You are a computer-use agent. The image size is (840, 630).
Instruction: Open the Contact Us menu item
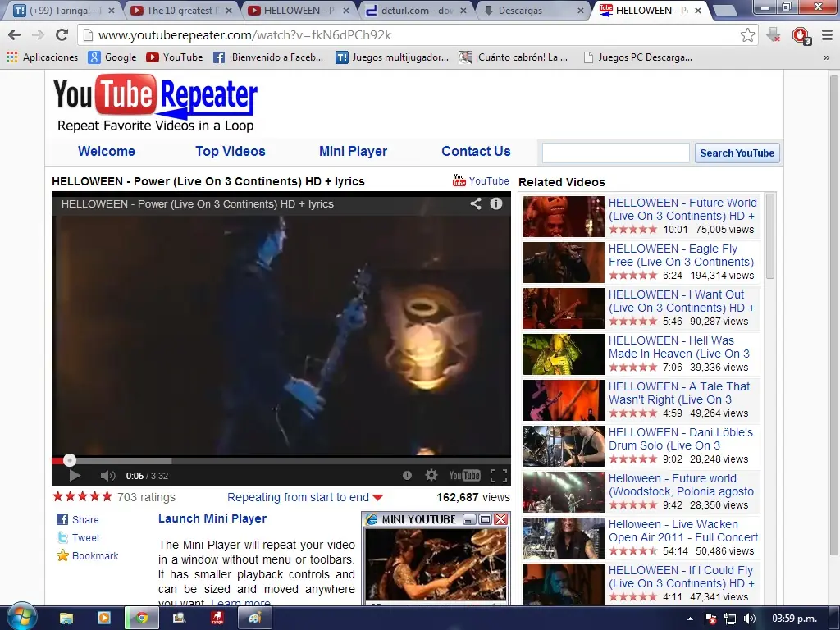[476, 151]
